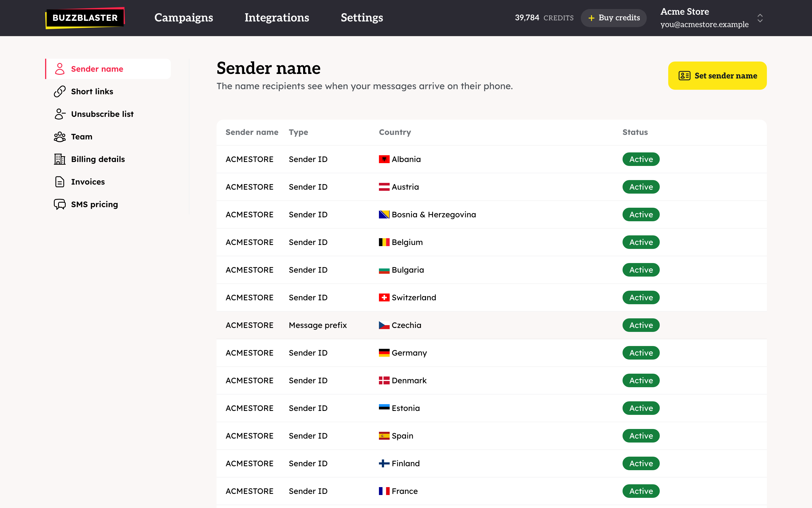Viewport: 812px width, 508px height.
Task: Click the Set sender name button
Action: pos(717,76)
